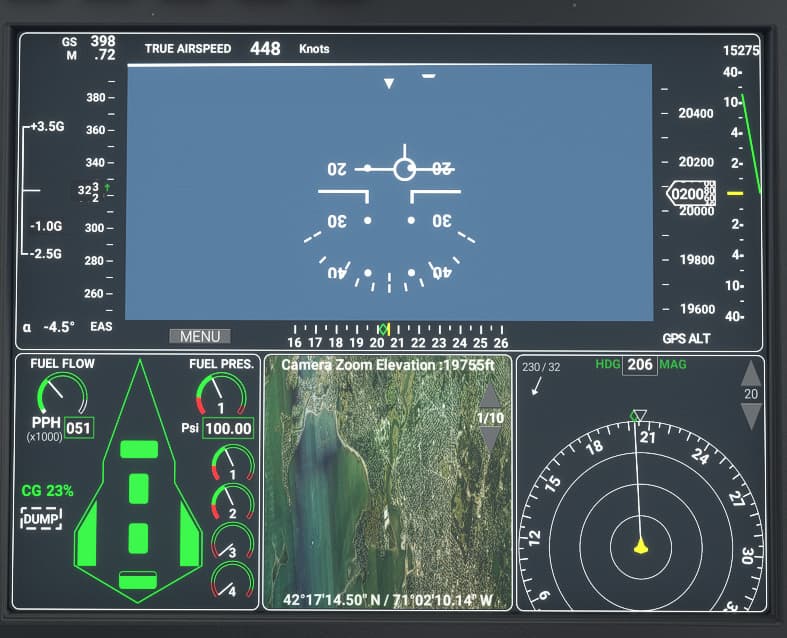Decrease compass range with down arrow

point(750,416)
